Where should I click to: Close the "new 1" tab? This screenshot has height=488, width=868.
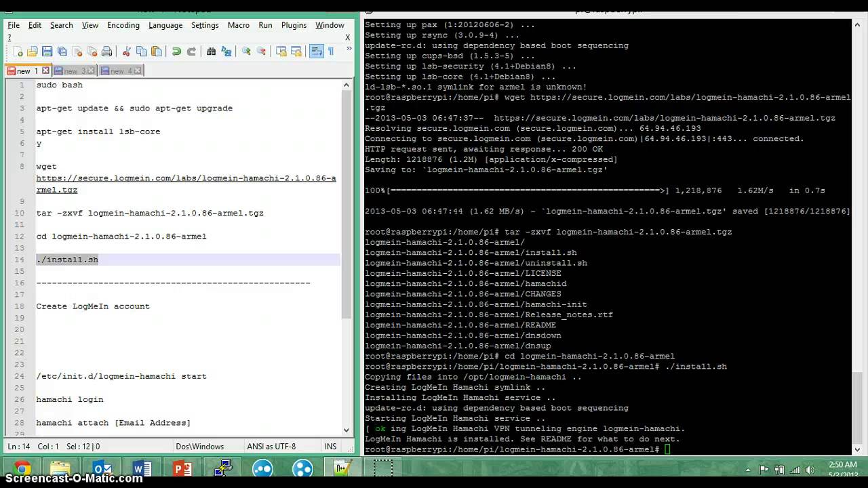(x=45, y=70)
